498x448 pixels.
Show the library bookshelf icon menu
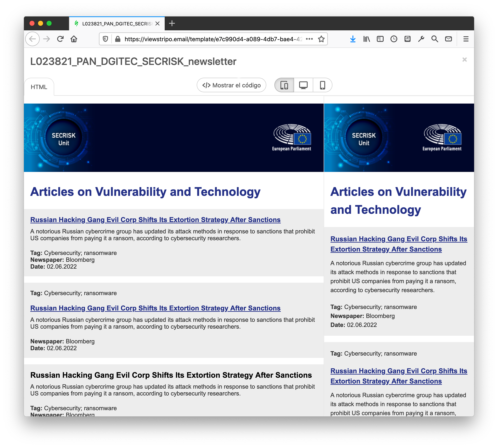(366, 39)
